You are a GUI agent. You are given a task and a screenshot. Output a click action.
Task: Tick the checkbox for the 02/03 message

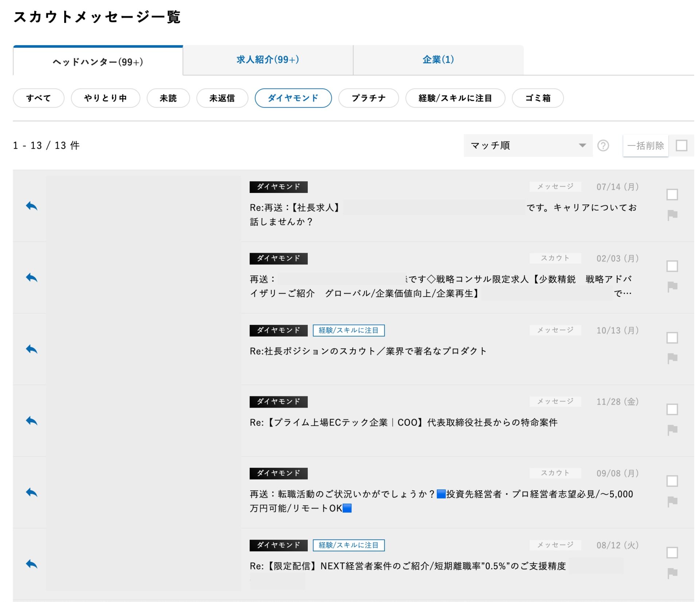pyautogui.click(x=672, y=266)
